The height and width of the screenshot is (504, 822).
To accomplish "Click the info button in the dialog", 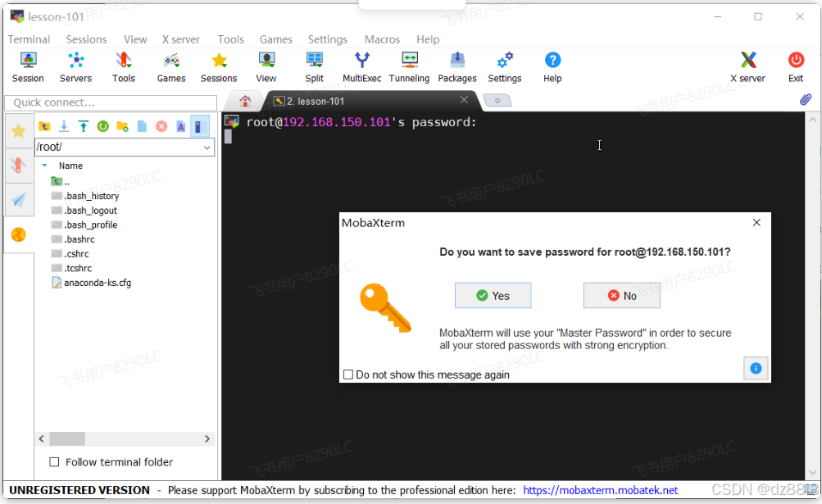I will click(756, 368).
